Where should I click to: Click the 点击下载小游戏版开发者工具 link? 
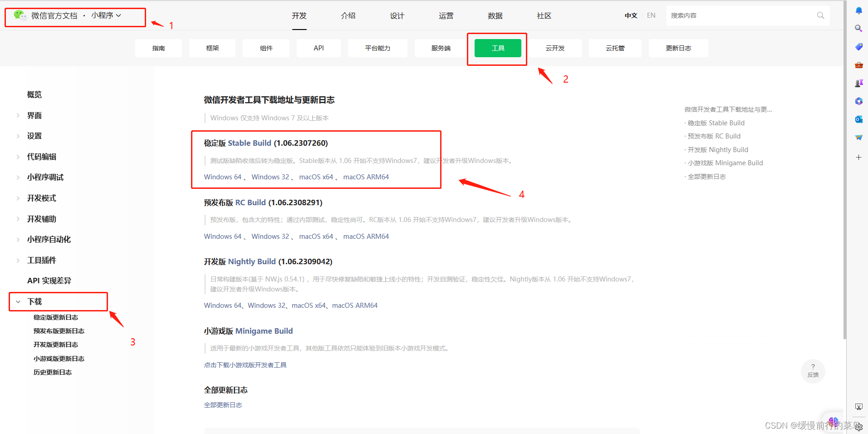pos(245,365)
